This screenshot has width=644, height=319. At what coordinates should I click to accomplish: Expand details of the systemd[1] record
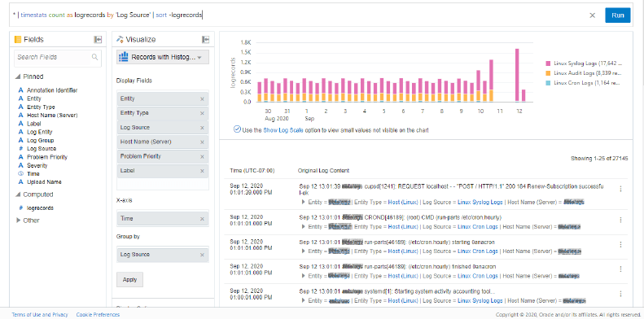coord(304,301)
